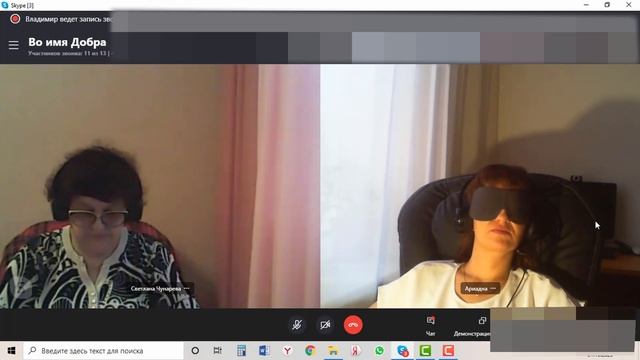Open the hamburger menu beside Во имя Добра
Screen dimensions: 640x360
click(x=13, y=45)
